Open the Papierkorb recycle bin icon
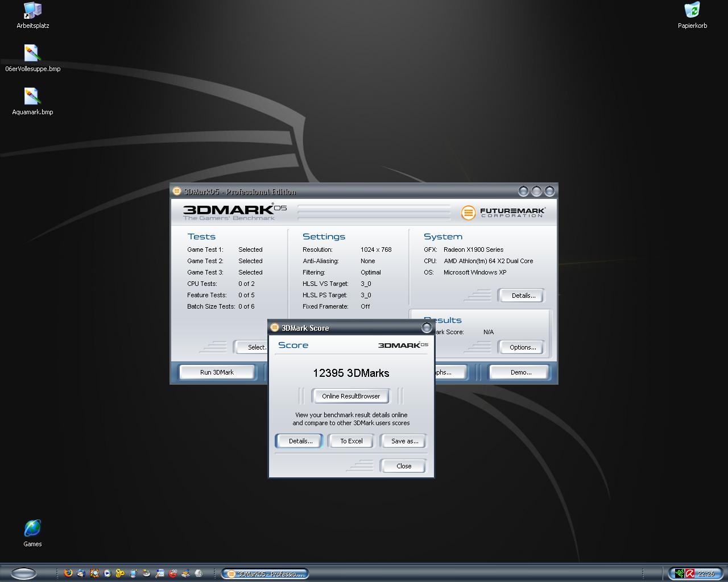The height and width of the screenshot is (582, 728). pos(692,15)
